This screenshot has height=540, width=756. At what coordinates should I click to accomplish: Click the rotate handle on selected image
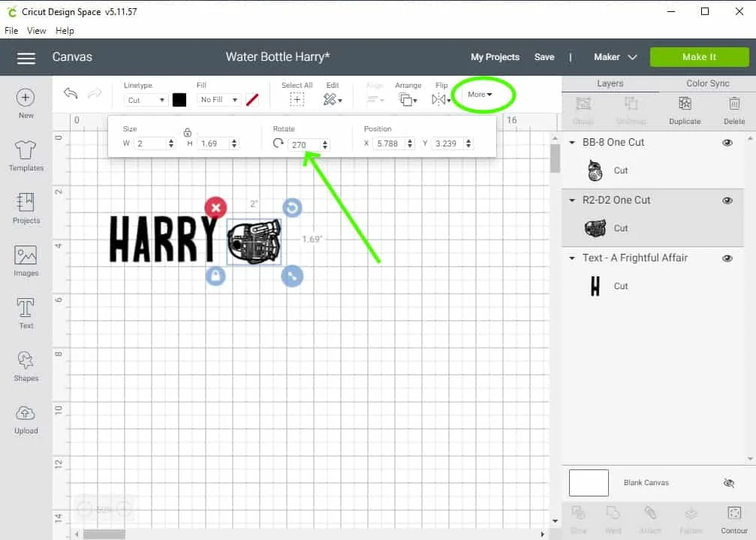tap(292, 208)
